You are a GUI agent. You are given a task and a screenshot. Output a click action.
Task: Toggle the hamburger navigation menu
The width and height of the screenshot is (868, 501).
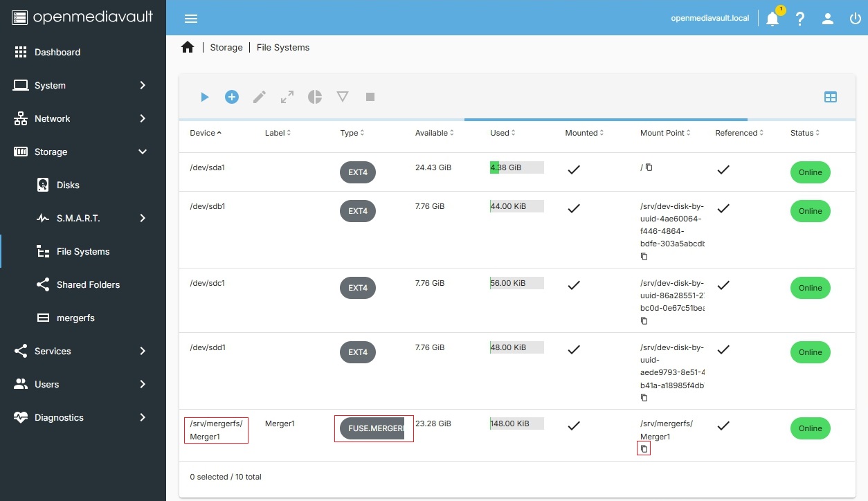[191, 19]
